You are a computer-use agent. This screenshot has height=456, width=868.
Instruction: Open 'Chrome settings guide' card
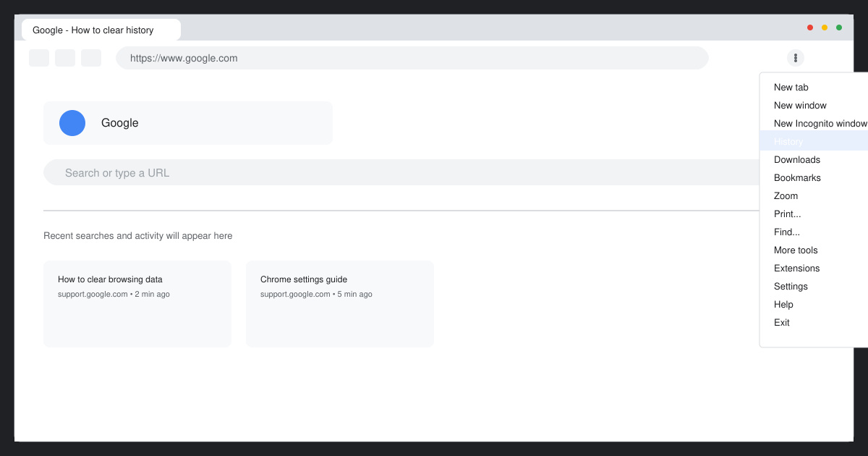(340, 304)
